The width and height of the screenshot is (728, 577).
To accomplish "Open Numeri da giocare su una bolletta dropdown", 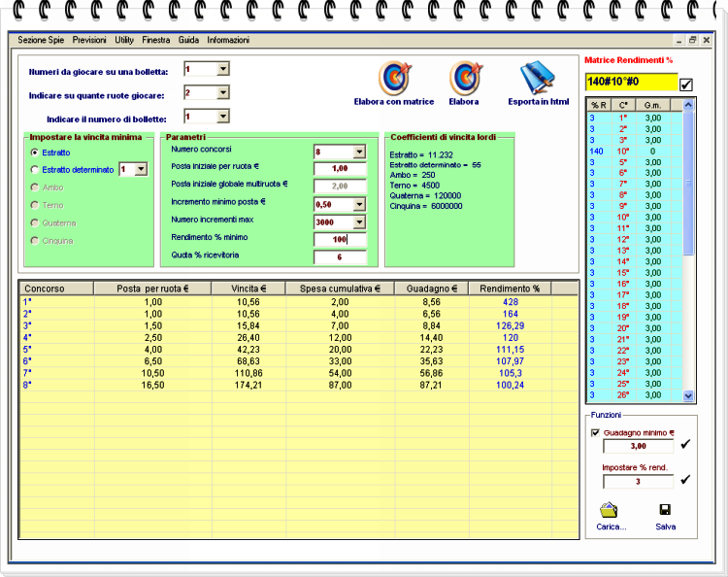I will coord(222,69).
